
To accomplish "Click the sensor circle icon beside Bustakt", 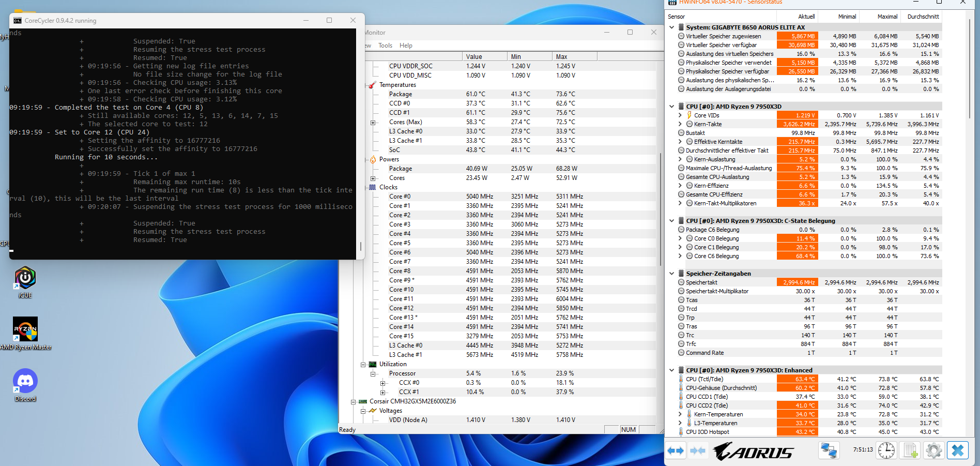I will (681, 133).
